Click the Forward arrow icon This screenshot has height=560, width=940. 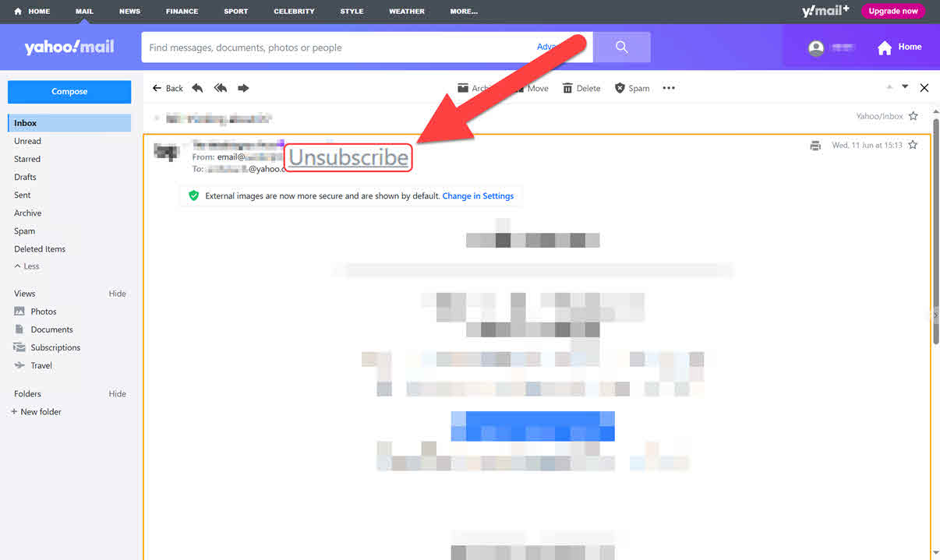click(x=243, y=88)
